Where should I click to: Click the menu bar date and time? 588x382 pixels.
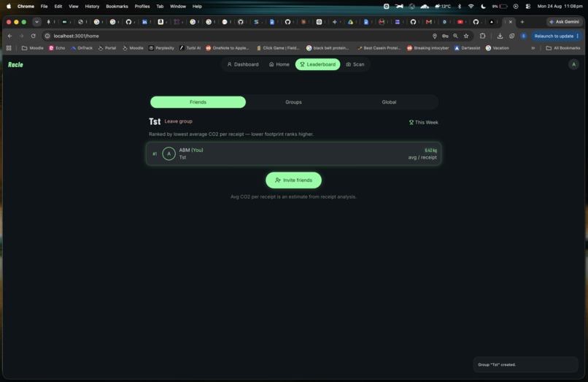[x=560, y=7]
